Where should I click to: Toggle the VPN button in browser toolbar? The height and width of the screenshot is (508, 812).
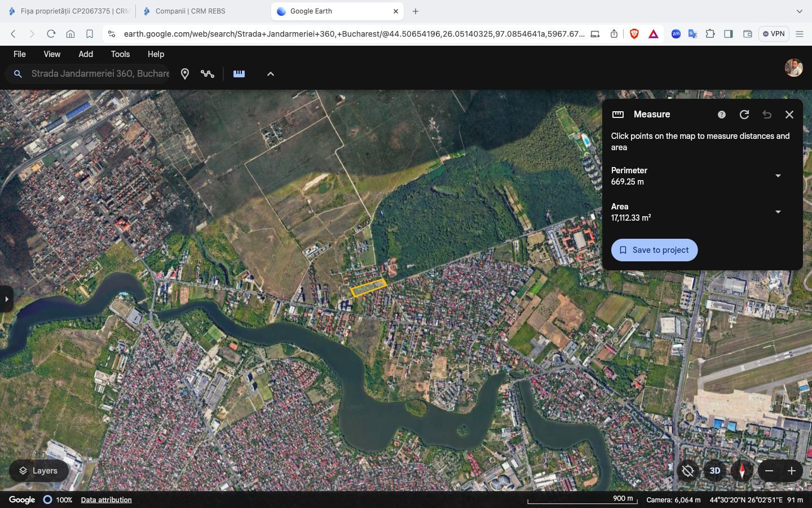point(773,34)
